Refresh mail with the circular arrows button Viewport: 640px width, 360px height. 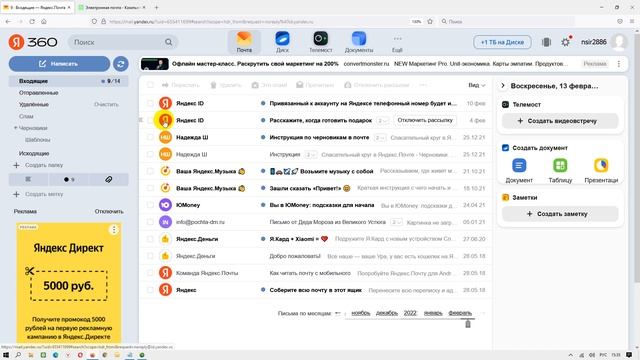(120, 64)
